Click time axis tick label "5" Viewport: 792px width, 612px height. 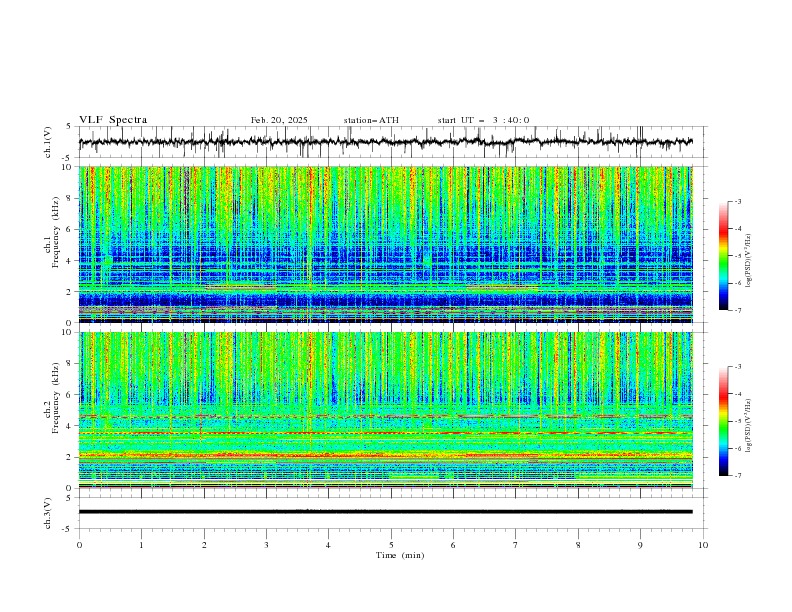coord(391,545)
